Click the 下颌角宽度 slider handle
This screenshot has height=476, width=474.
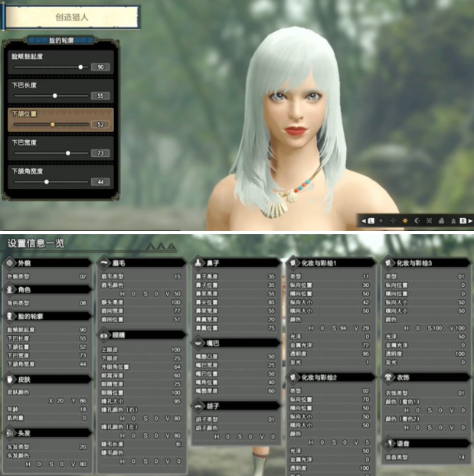point(47,182)
